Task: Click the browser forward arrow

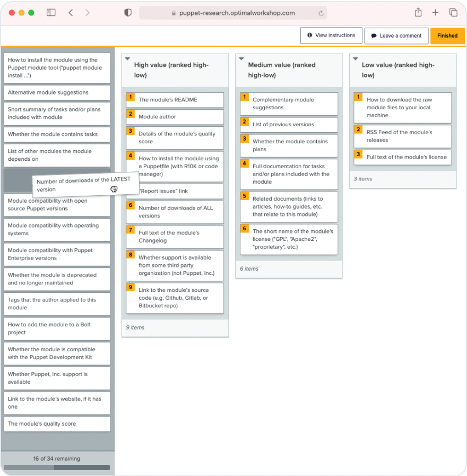Action: coord(88,13)
